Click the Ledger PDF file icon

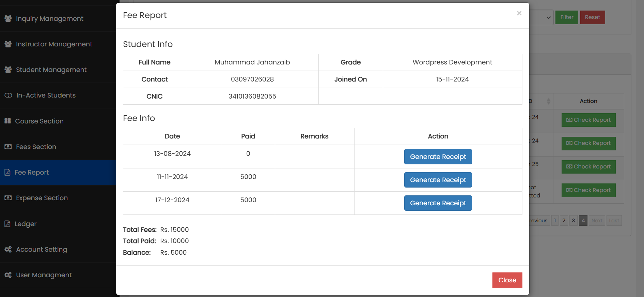pos(7,224)
